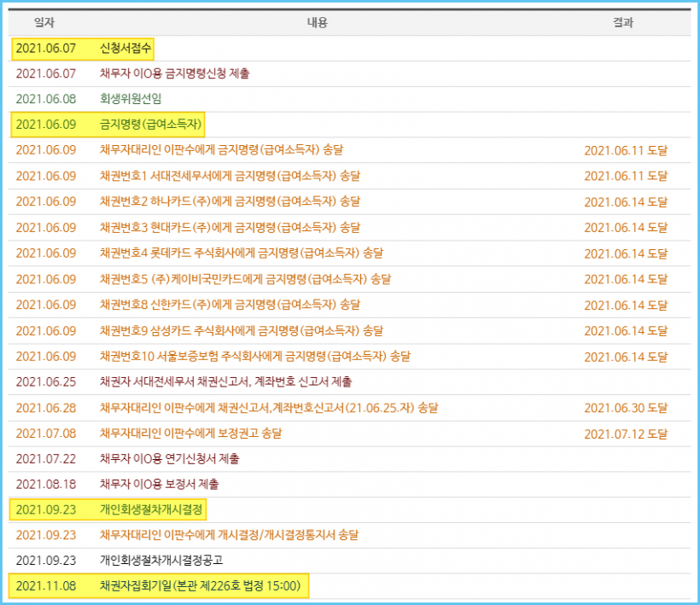Viewport: 700px width, 605px height.
Task: Click 채권번호1 서대전세무서에게 금지명령 송달 row
Action: tap(230, 176)
